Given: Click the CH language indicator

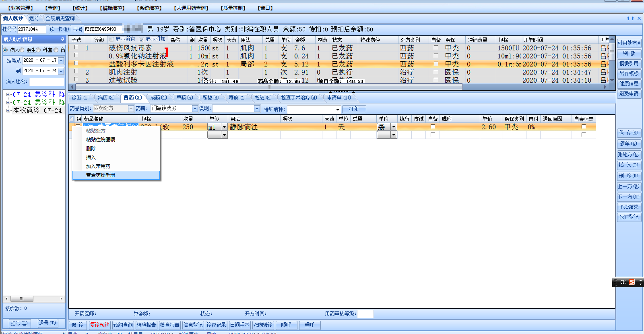Looking at the screenshot, I should pos(623,282).
